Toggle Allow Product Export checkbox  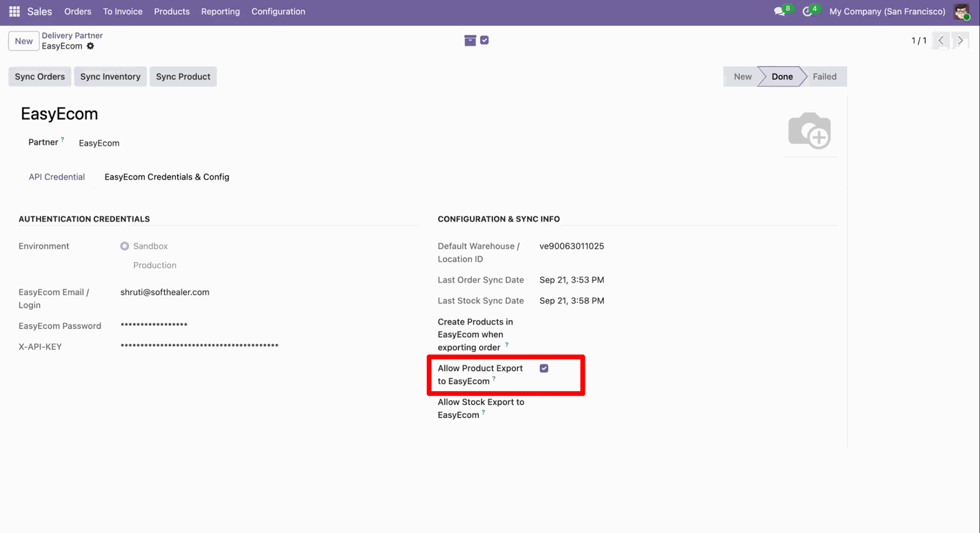tap(544, 368)
